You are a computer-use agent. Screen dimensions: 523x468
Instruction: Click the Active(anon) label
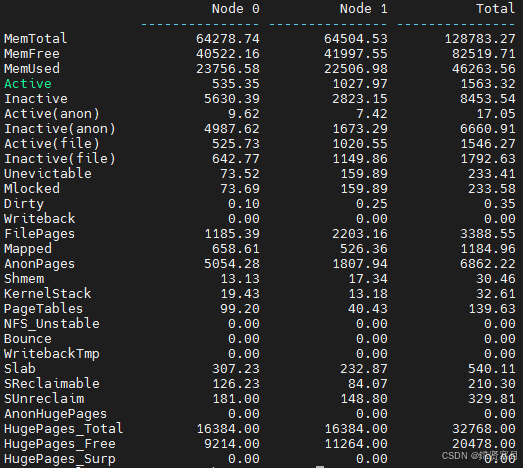pyautogui.click(x=52, y=114)
